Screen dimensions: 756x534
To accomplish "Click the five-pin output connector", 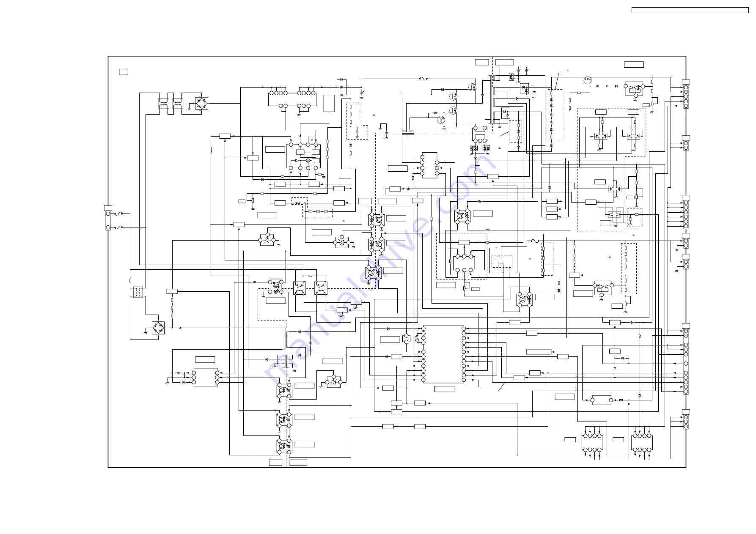I will [x=686, y=96].
